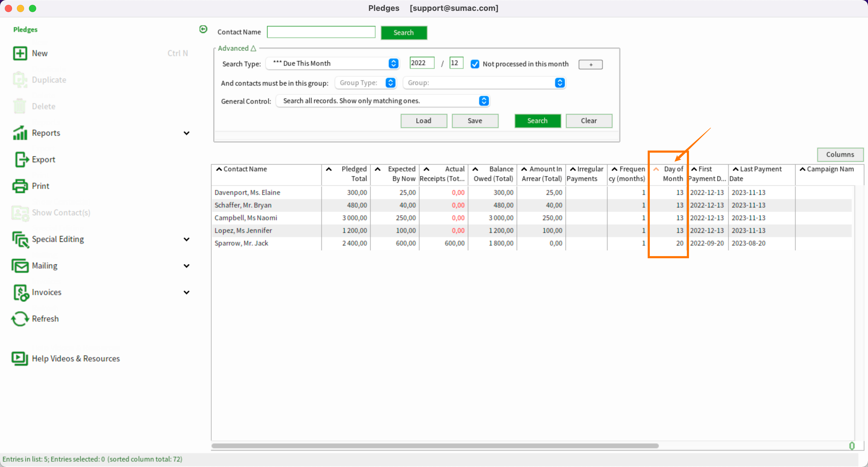The width and height of the screenshot is (868, 467).
Task: Click the Clear button
Action: pyautogui.click(x=589, y=121)
